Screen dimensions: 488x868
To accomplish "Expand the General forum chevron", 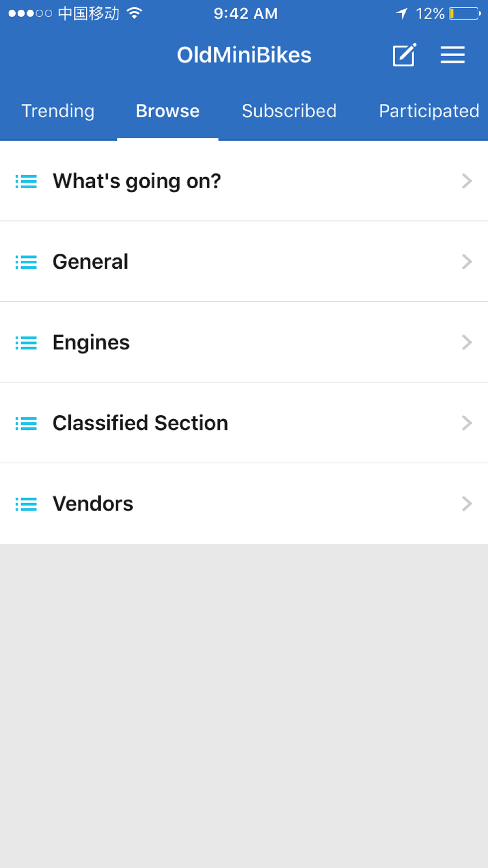I will click(x=466, y=262).
